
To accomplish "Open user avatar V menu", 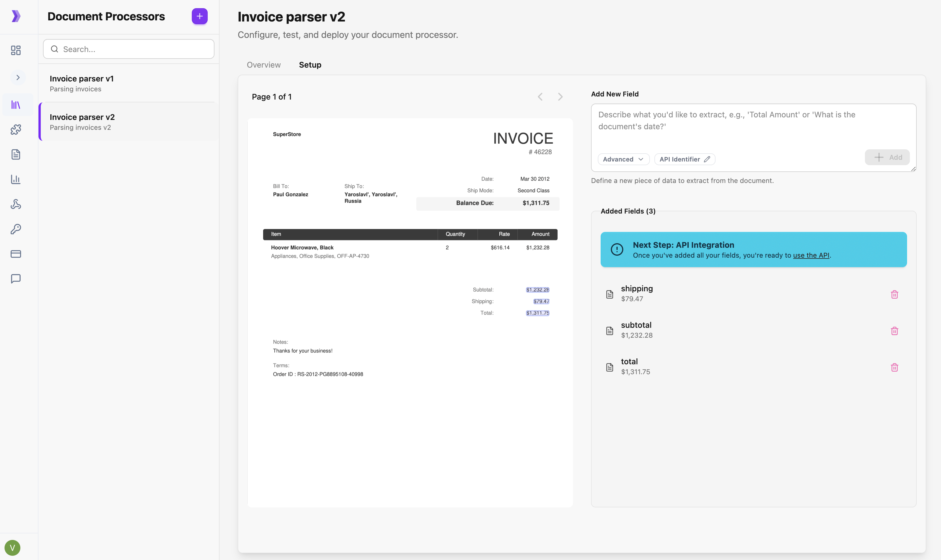I will coord(12,548).
